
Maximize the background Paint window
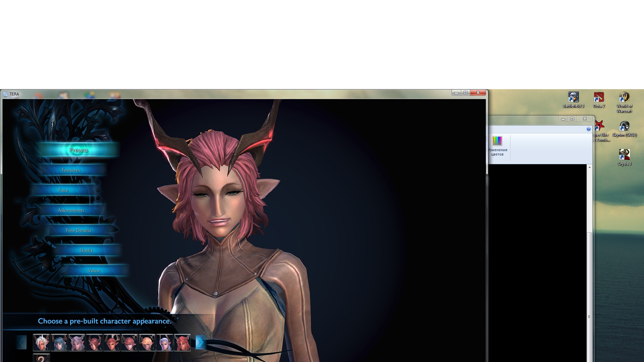pos(572,119)
